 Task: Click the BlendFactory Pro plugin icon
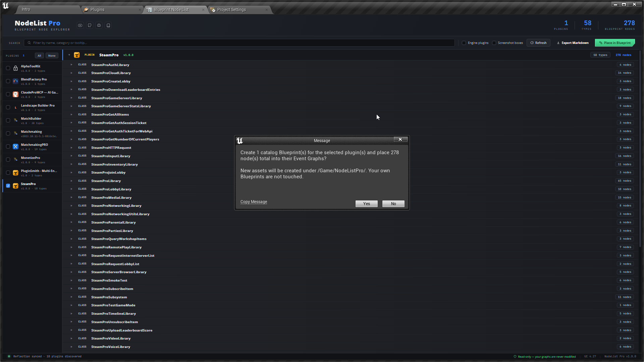tap(15, 81)
